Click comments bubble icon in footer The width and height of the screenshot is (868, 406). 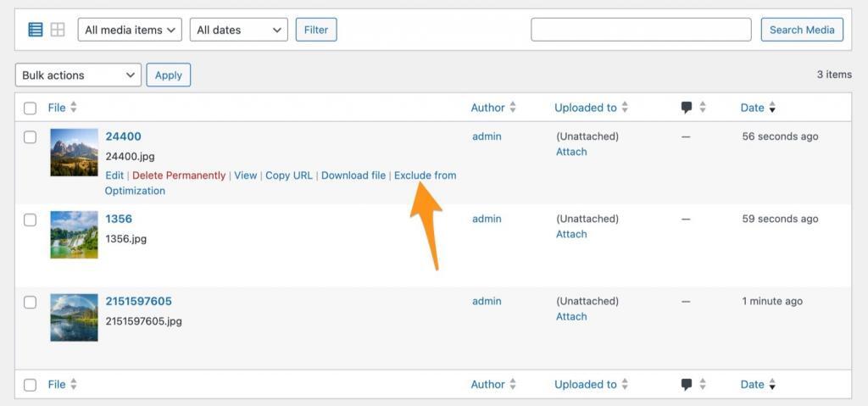(687, 384)
